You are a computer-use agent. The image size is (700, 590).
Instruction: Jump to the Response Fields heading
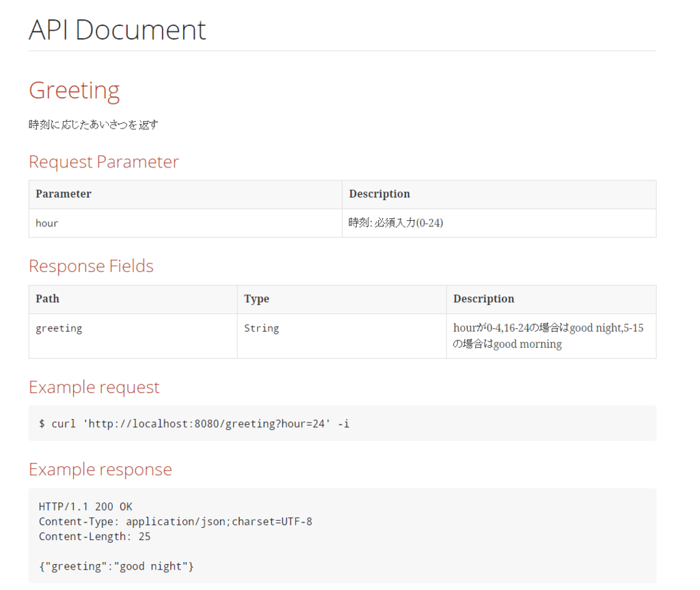(x=91, y=266)
